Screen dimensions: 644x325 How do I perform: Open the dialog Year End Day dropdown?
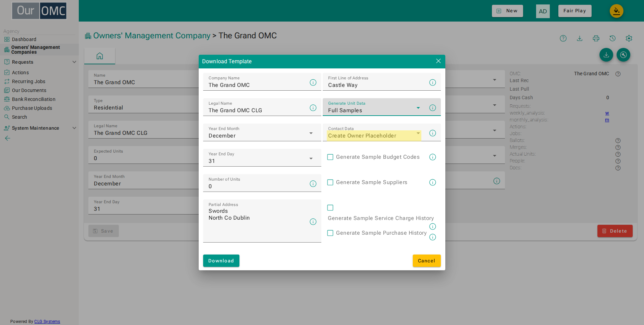pos(262,158)
